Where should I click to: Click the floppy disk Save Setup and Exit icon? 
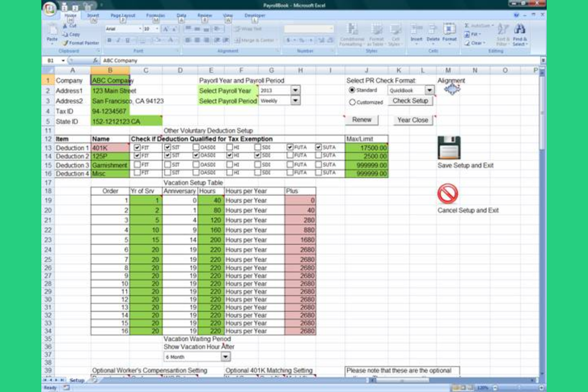click(x=449, y=147)
